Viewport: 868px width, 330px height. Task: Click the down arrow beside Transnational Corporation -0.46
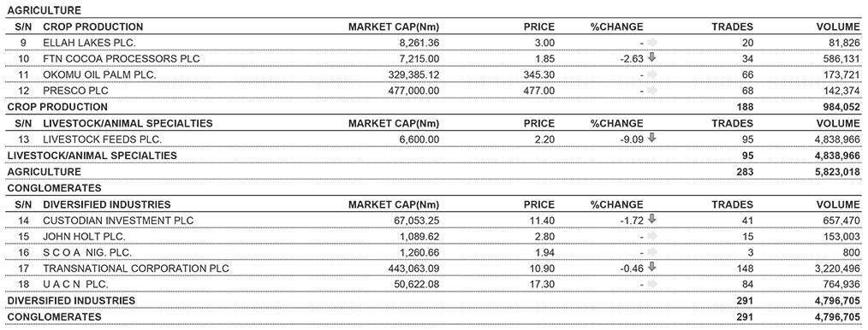click(651, 268)
